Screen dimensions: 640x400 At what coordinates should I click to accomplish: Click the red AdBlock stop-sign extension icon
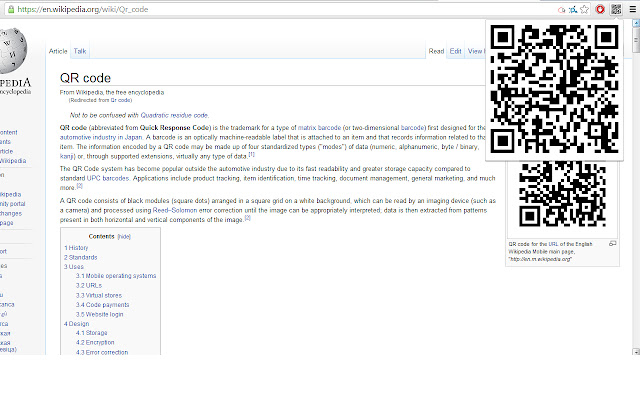coord(600,9)
